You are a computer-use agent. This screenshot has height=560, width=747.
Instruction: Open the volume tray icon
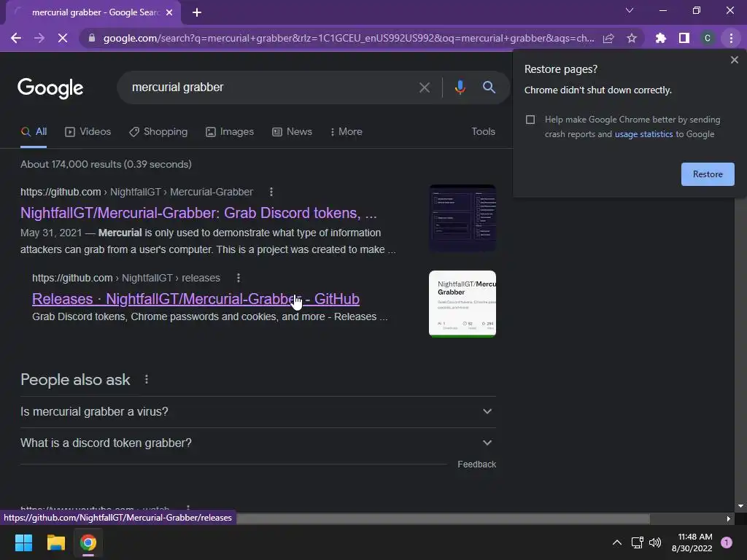(655, 542)
